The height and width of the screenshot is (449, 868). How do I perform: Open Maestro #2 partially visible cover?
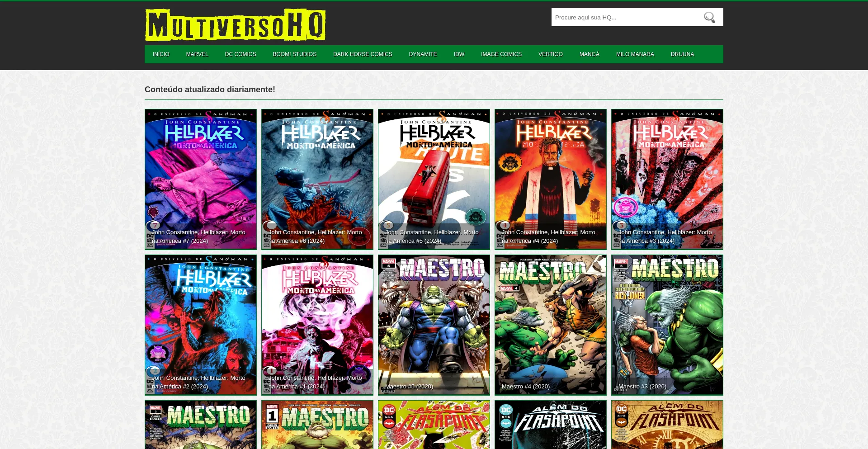201,425
